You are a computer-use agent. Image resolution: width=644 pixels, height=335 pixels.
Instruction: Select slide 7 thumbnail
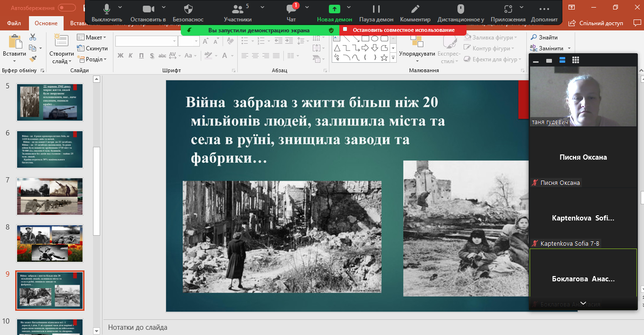point(50,196)
